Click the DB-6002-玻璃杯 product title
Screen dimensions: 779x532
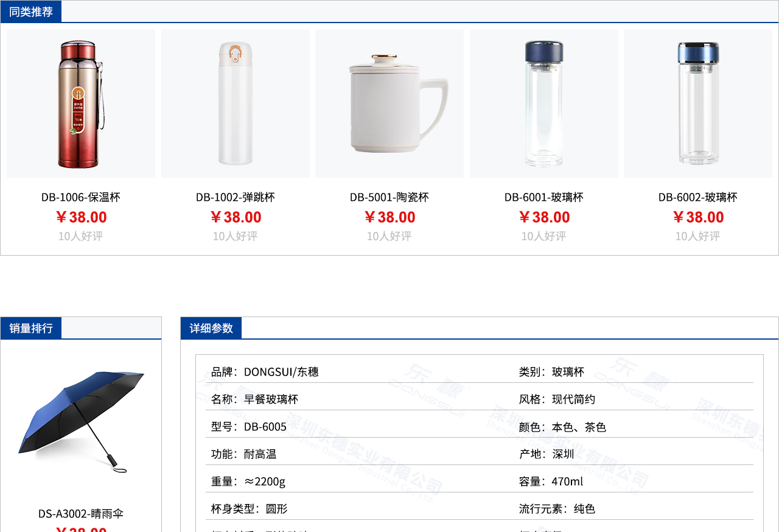point(698,197)
